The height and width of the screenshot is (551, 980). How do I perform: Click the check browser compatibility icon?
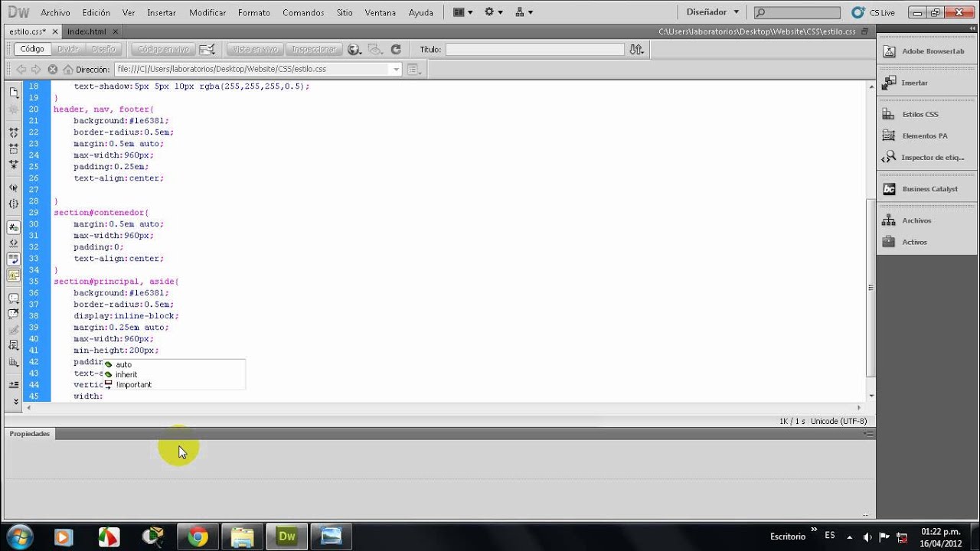tap(207, 49)
